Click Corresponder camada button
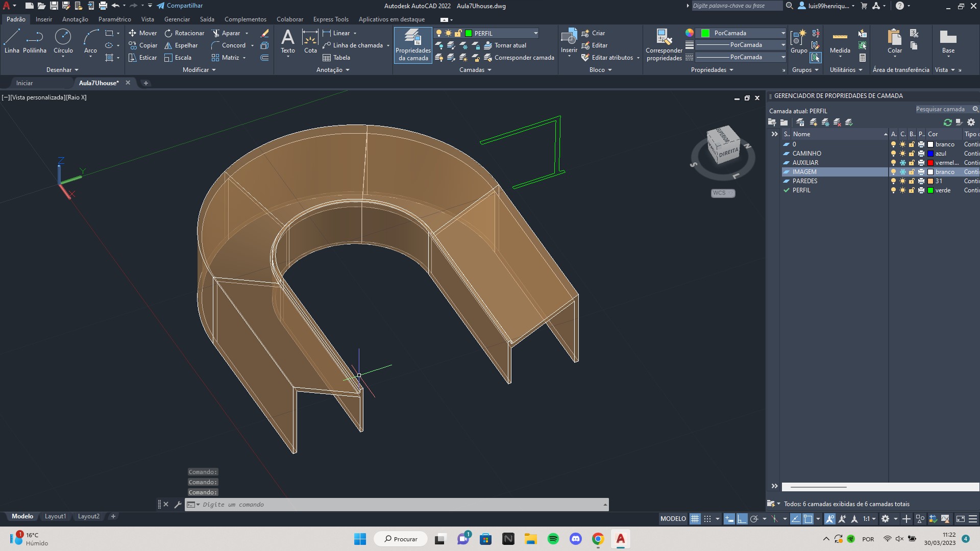 click(x=519, y=58)
